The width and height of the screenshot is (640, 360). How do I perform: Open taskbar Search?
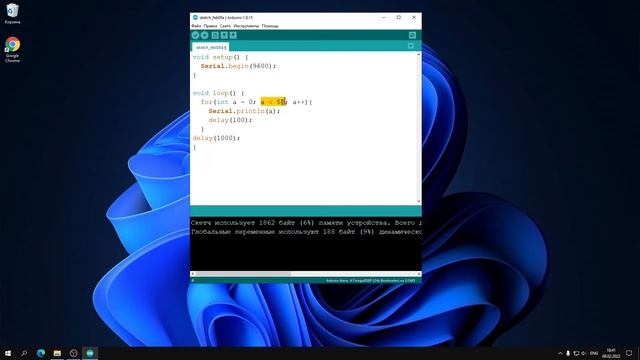24,353
